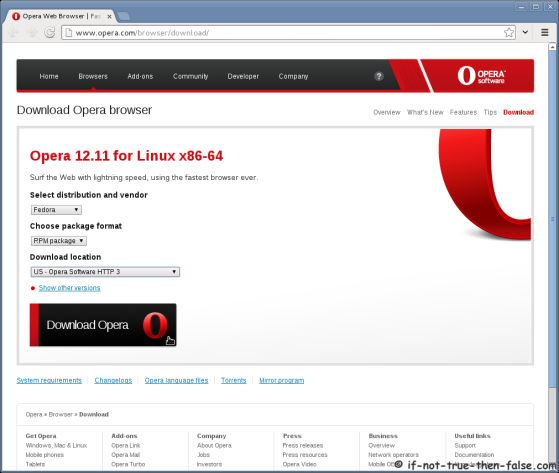Open the Torrents link
559x473 pixels.
coord(234,380)
